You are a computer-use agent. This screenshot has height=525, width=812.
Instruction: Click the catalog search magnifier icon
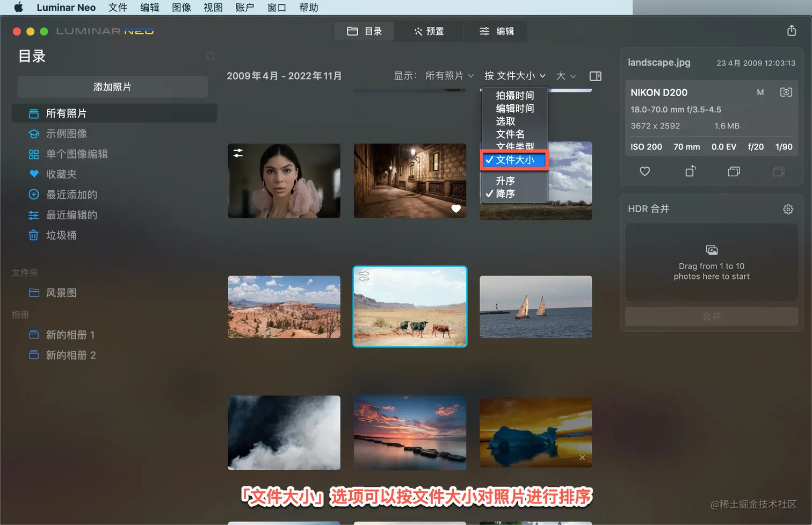(211, 56)
